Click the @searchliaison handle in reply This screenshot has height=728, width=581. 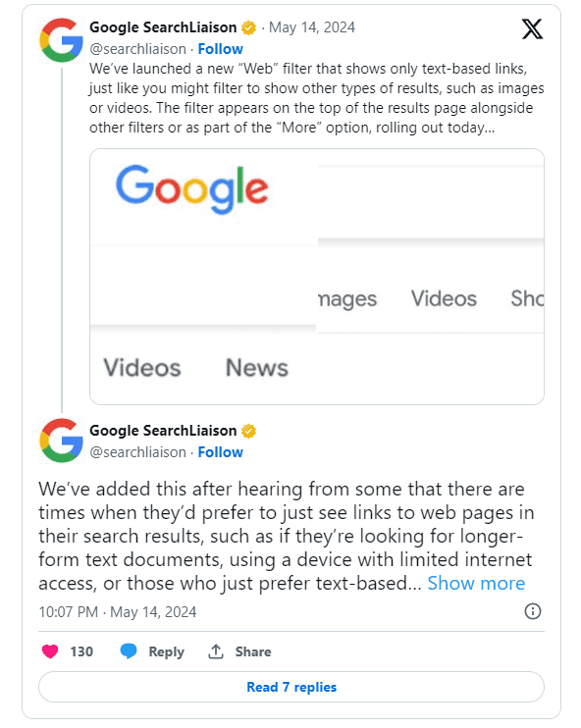[137, 452]
